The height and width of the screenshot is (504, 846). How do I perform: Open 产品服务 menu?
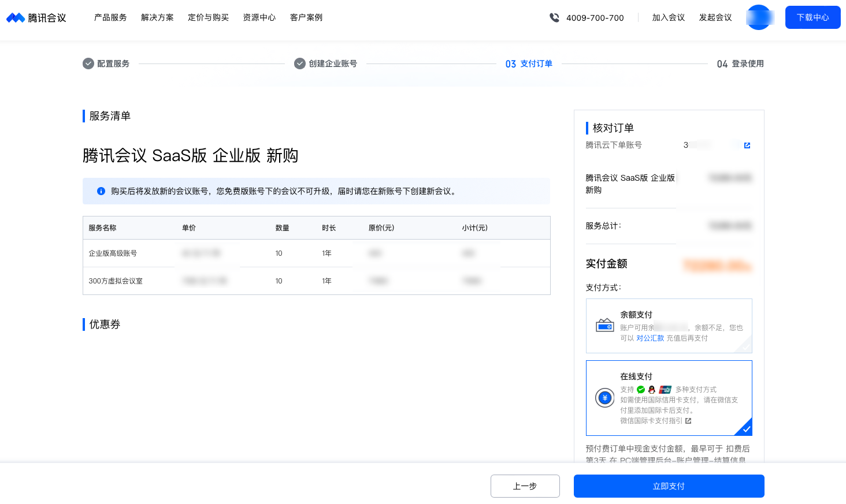[x=110, y=17]
